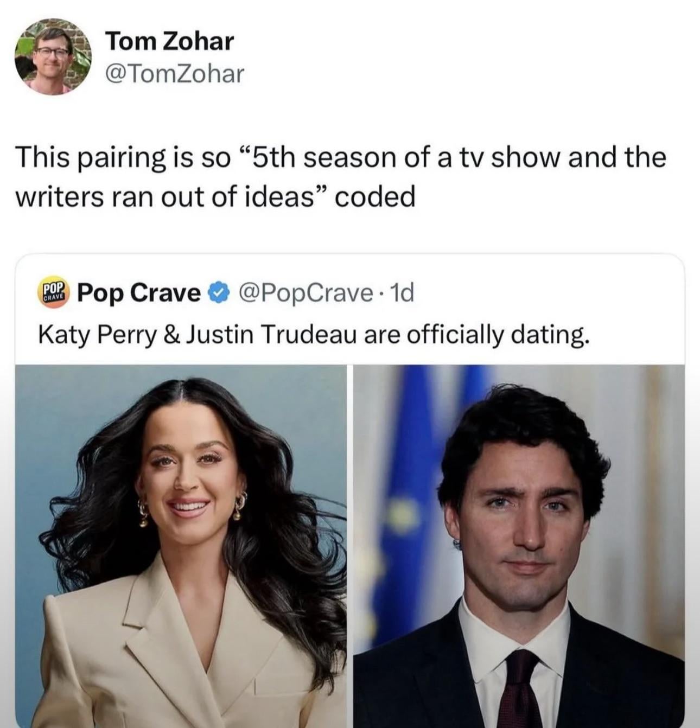The width and height of the screenshot is (700, 728).
Task: Open the Tom Zohar display name
Action: [x=170, y=42]
